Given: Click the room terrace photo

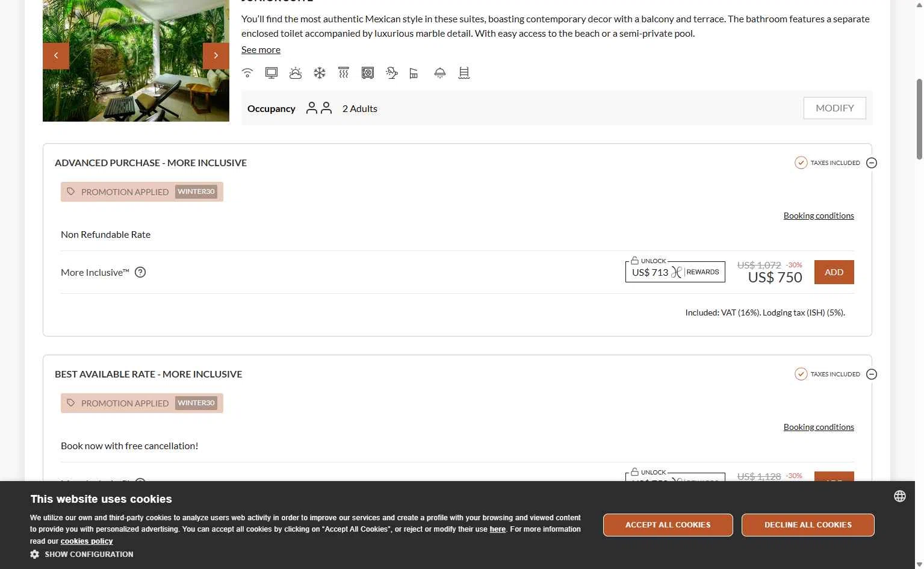Looking at the screenshot, I should click(x=136, y=60).
